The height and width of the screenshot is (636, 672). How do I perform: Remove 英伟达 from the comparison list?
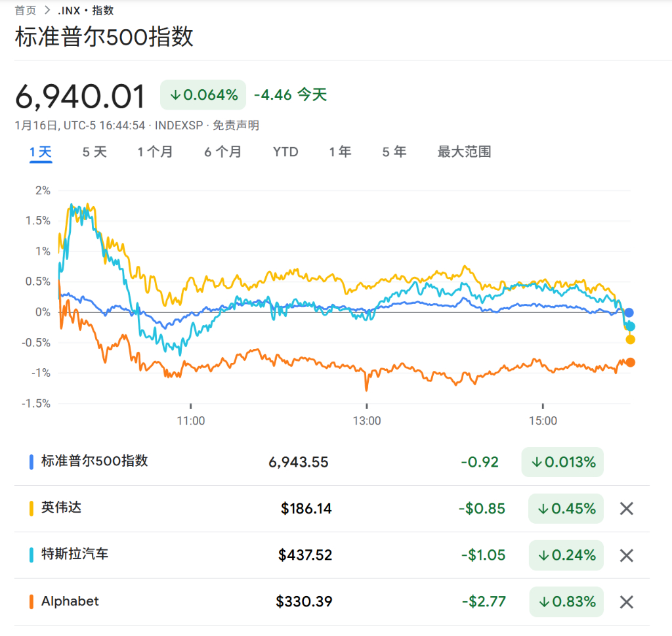click(x=626, y=509)
